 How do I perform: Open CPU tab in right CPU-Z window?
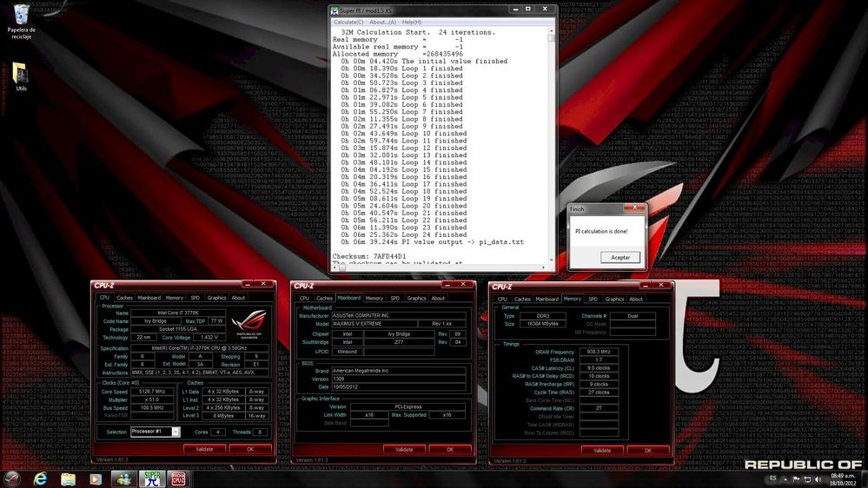click(x=502, y=300)
